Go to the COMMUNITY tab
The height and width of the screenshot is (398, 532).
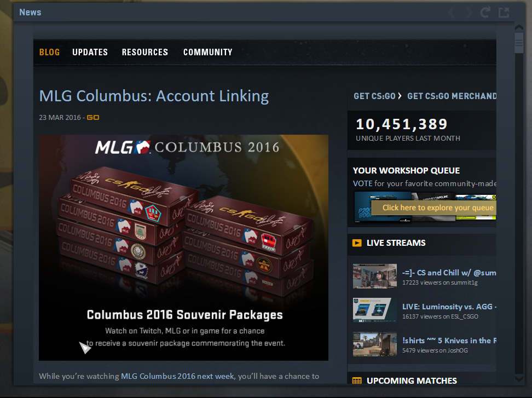208,52
